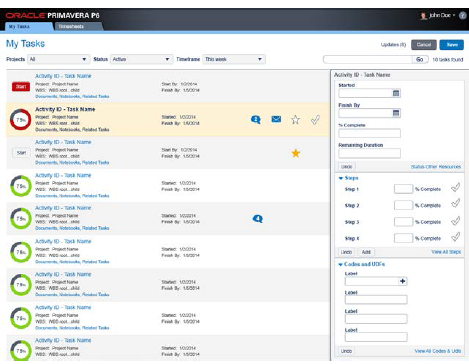
Task: Mark Step 4 complete with checkmark
Action: [x=456, y=237]
